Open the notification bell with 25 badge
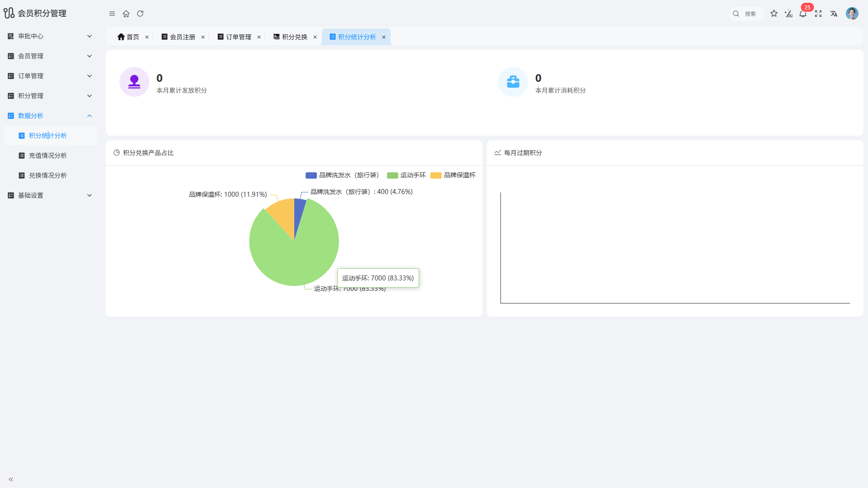The height and width of the screenshot is (488, 868). (x=803, y=14)
